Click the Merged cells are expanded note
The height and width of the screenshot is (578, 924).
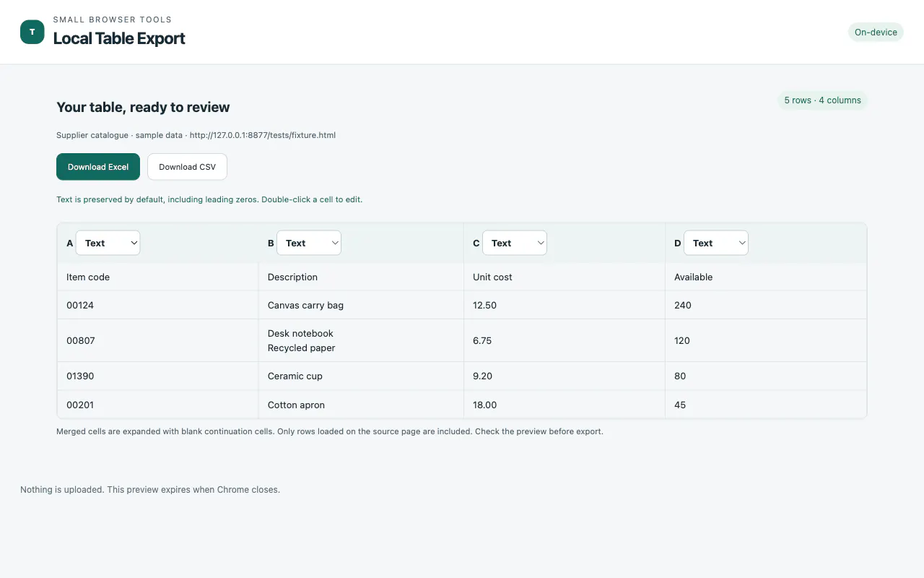330,431
